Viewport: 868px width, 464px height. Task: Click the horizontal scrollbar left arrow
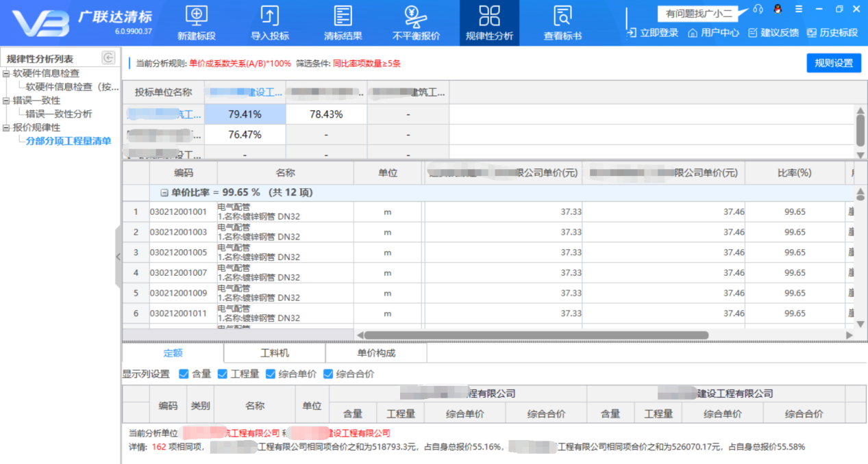tap(359, 335)
